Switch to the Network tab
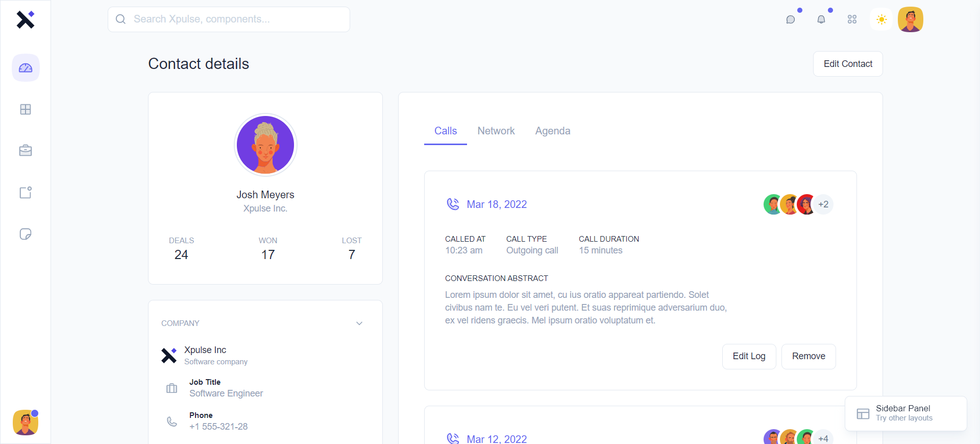The width and height of the screenshot is (980, 444). point(496,131)
